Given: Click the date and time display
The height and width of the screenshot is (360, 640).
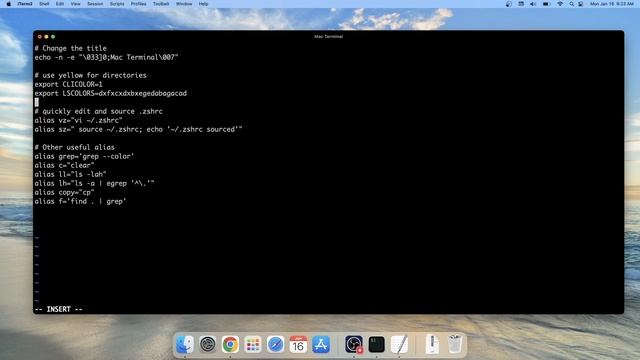Looking at the screenshot, I should pyautogui.click(x=611, y=4).
